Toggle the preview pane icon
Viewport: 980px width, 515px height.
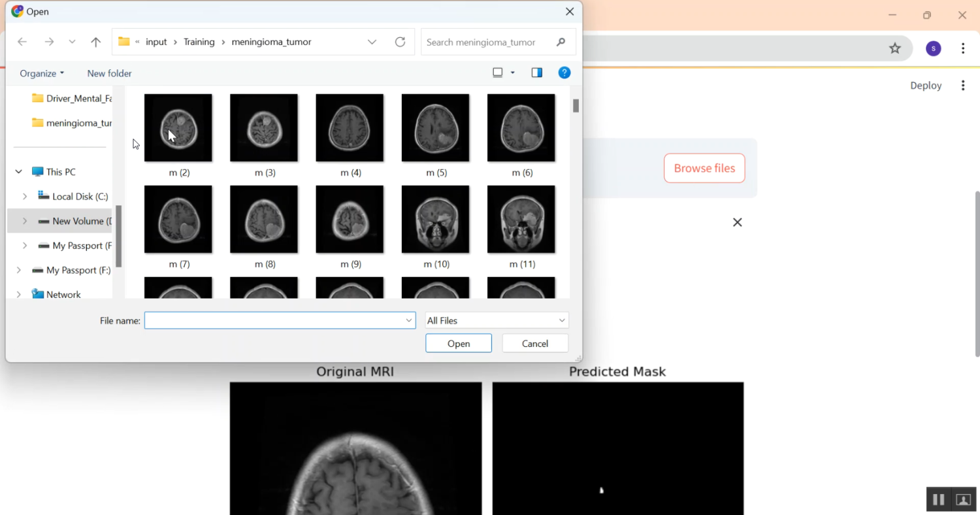click(x=536, y=73)
